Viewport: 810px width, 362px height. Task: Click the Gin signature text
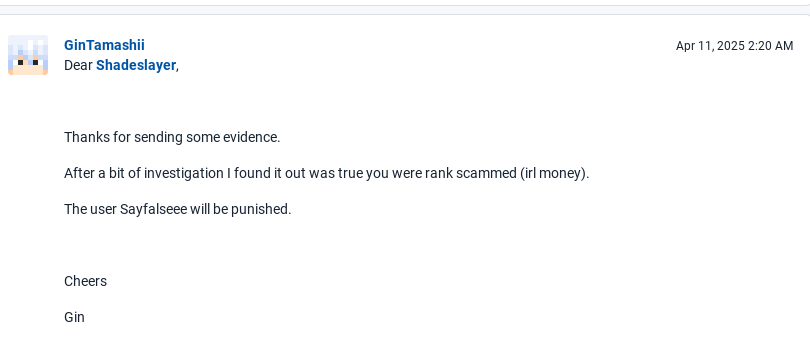[x=74, y=317]
